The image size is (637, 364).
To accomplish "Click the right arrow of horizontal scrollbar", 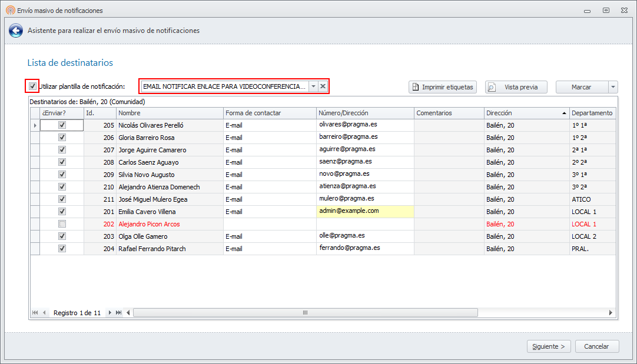I will (611, 312).
